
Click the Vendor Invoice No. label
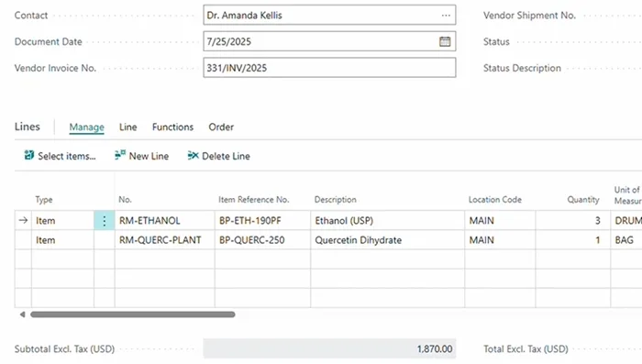tap(55, 68)
